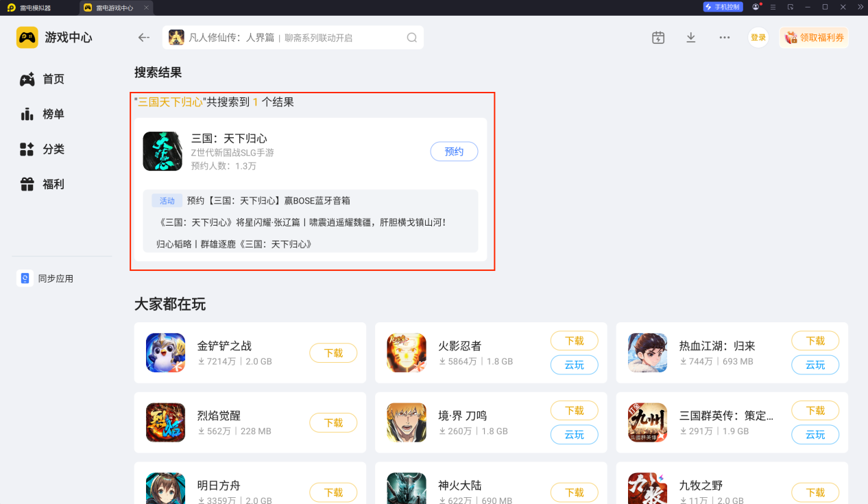Open the 热血江湖：归来 game icon
868x504 pixels.
coord(647,352)
